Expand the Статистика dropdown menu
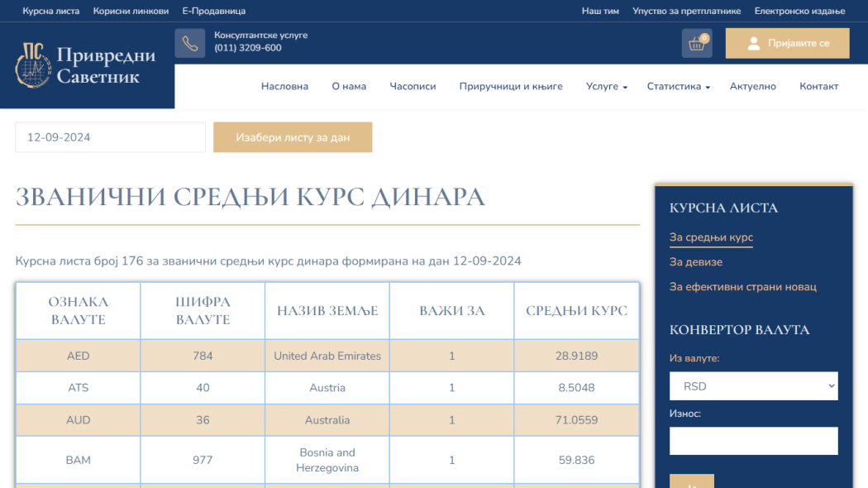Viewport: 868px width, 488px height. pos(678,86)
